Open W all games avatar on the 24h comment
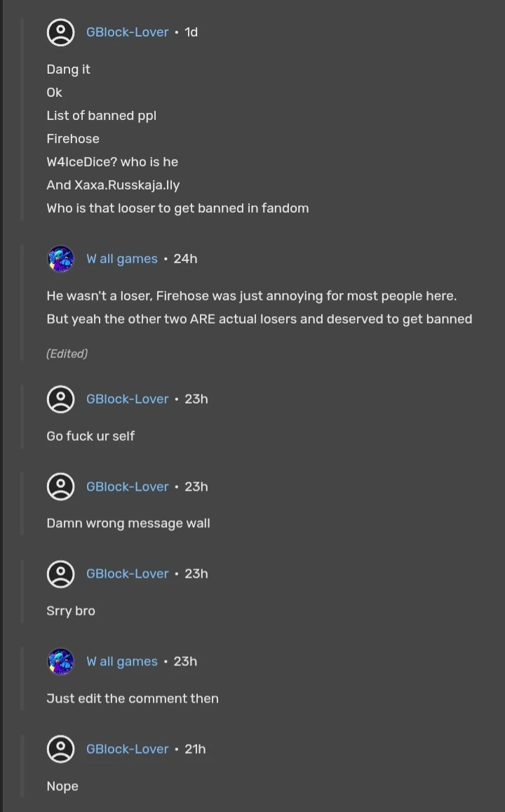Screen dimensions: 505x812 [x=60, y=259]
